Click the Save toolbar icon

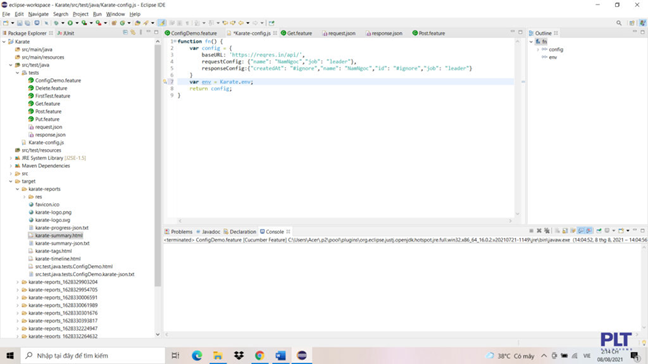[19, 23]
